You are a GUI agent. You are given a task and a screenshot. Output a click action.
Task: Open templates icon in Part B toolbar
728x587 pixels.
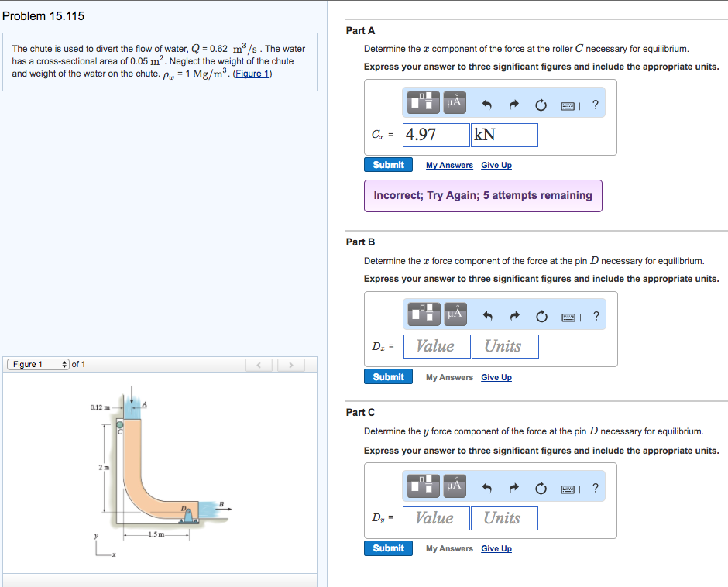[x=424, y=314]
